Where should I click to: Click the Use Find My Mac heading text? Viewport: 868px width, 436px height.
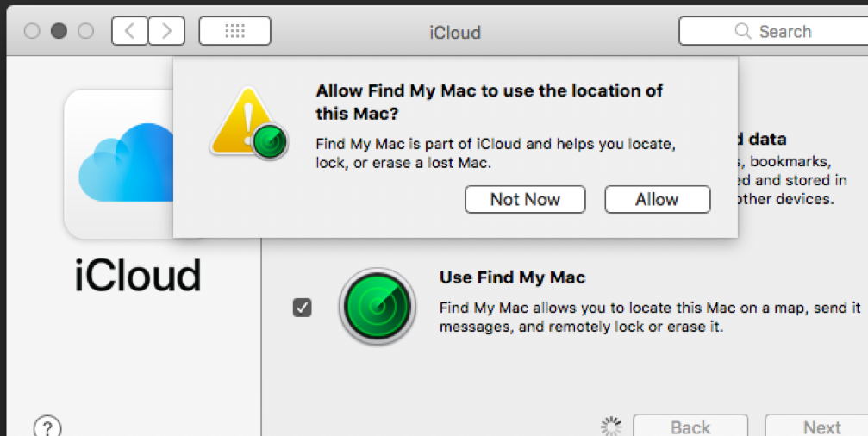point(512,277)
